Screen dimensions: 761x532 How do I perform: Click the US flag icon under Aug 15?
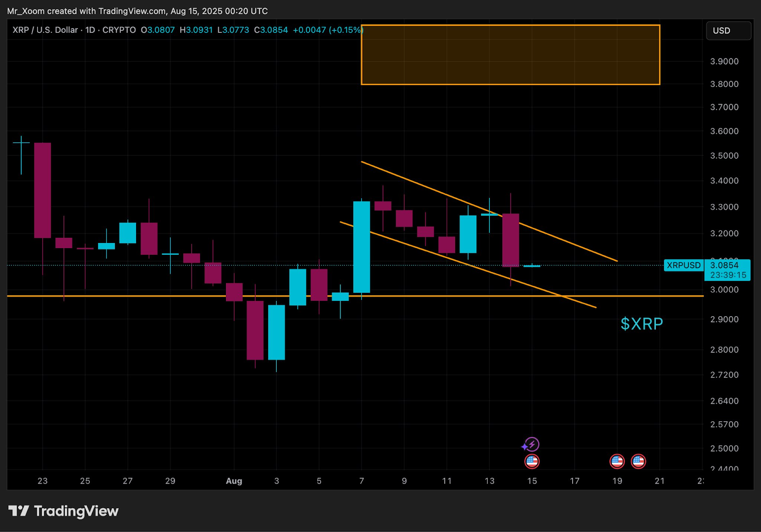point(532,461)
